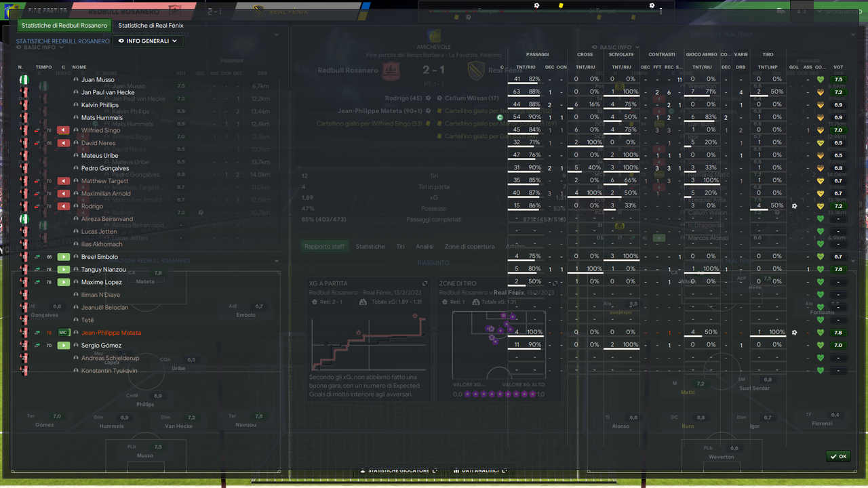This screenshot has height=488, width=868.
Task: Click the goalkeeper kit icon for Juan Musso
Action: 24,80
